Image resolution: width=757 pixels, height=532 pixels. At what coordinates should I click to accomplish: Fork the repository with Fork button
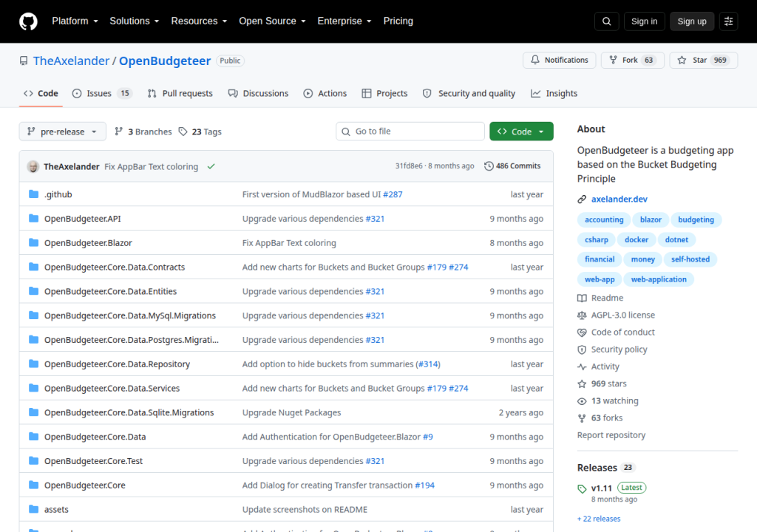pyautogui.click(x=633, y=60)
